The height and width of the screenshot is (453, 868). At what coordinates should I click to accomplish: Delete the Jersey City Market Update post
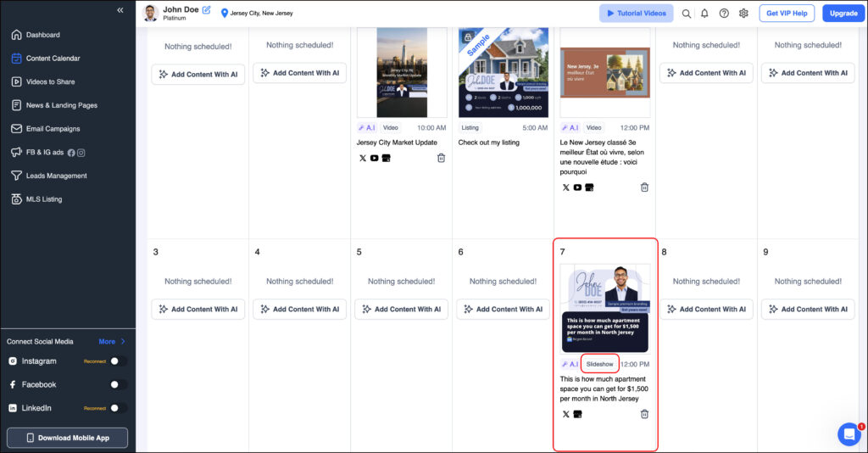(x=441, y=158)
